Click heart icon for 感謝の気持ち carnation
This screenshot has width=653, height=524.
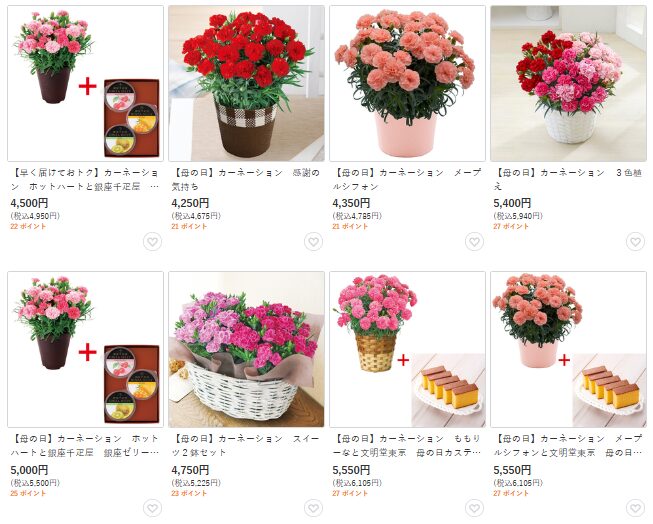[313, 242]
